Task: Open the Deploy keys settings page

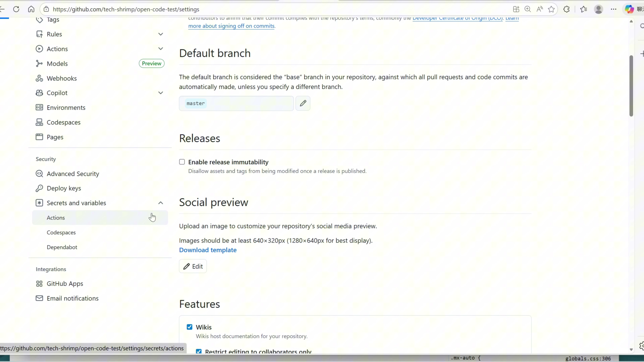Action: tap(64, 188)
